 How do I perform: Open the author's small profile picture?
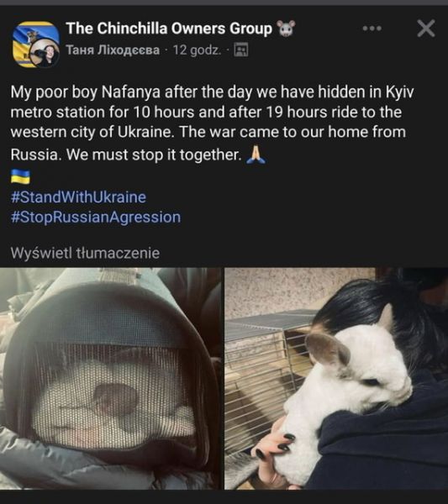point(45,55)
